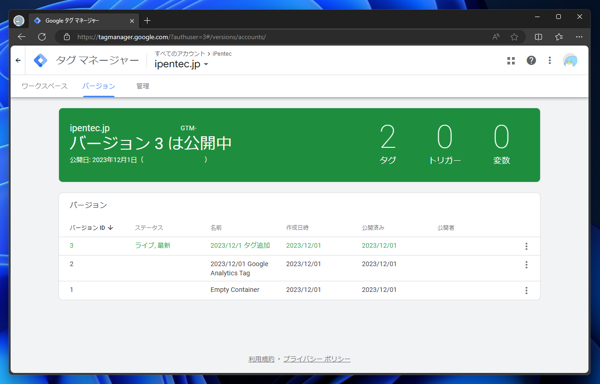Click the 公開者 column header
Viewport: 600px width, 384px height.
tap(446, 228)
